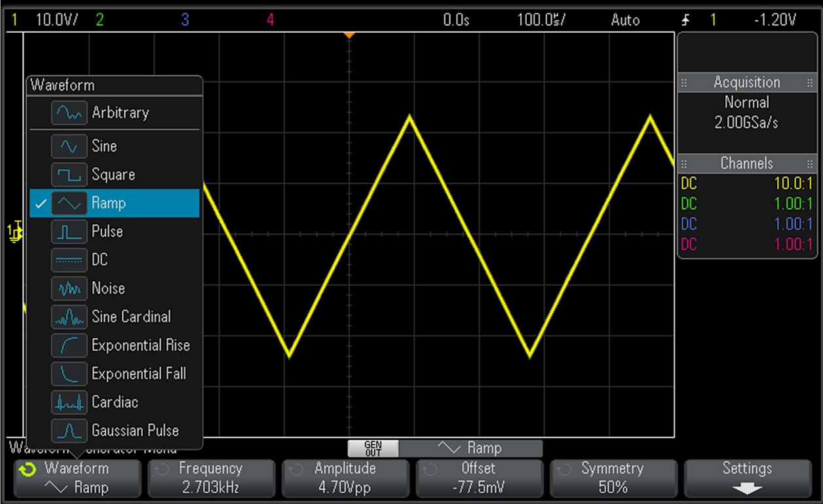Open the Acquisition panel header
This screenshot has width=823, height=504.
point(747,83)
